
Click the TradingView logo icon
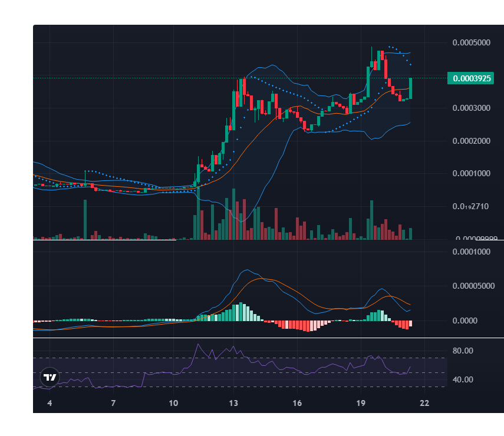50,377
